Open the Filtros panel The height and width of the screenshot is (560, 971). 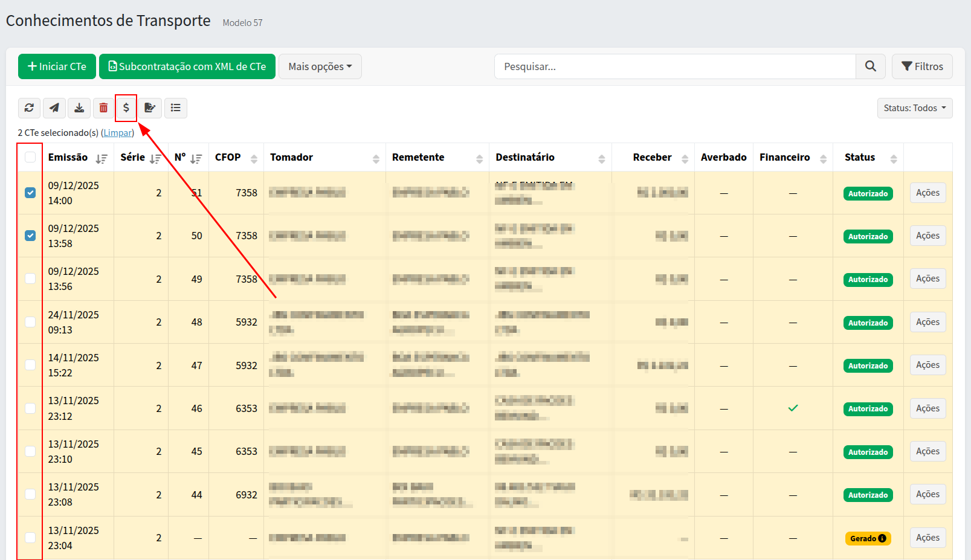(921, 66)
